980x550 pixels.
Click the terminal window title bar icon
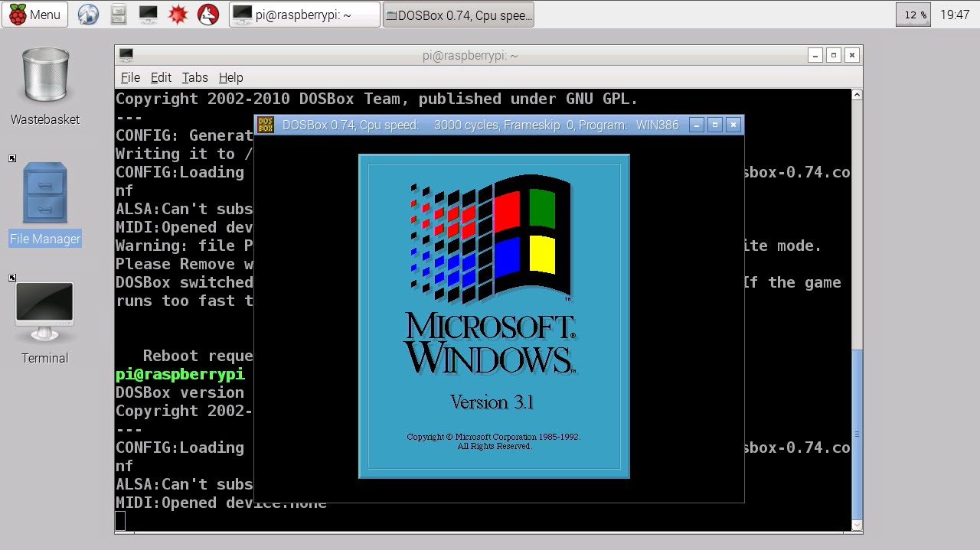pyautogui.click(x=126, y=55)
